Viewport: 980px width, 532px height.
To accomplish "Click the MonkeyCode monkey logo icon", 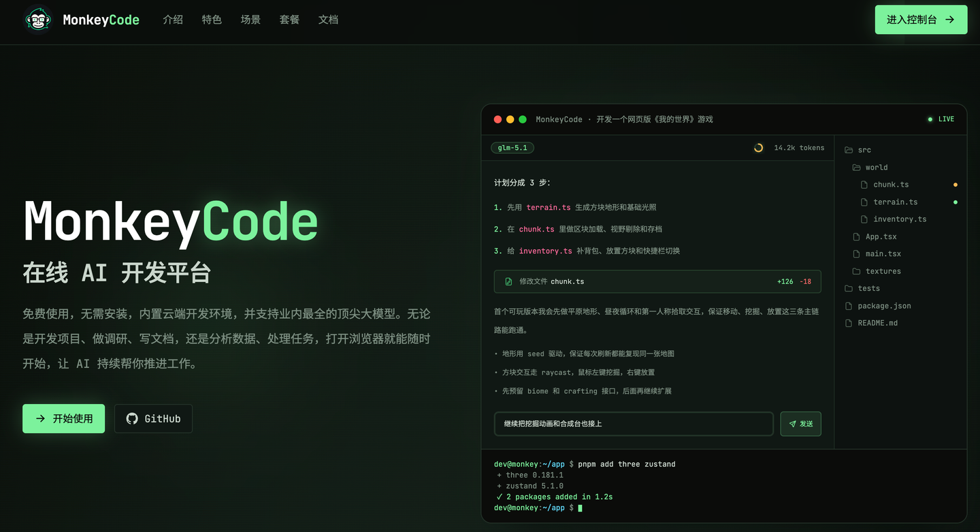I will pos(38,20).
